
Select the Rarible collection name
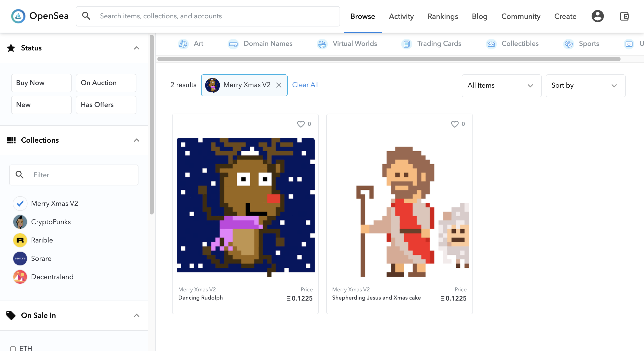pyautogui.click(x=42, y=240)
